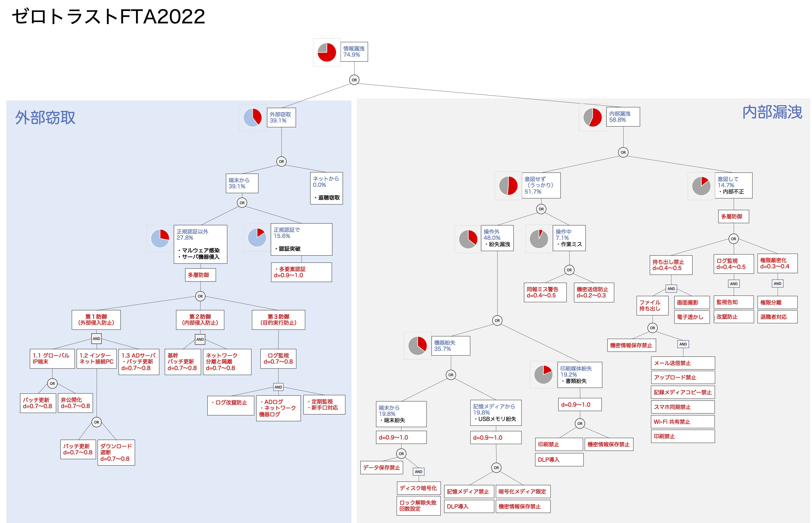
Task: Select OR gate below 操作中 7.1% box
Action: pos(569,270)
